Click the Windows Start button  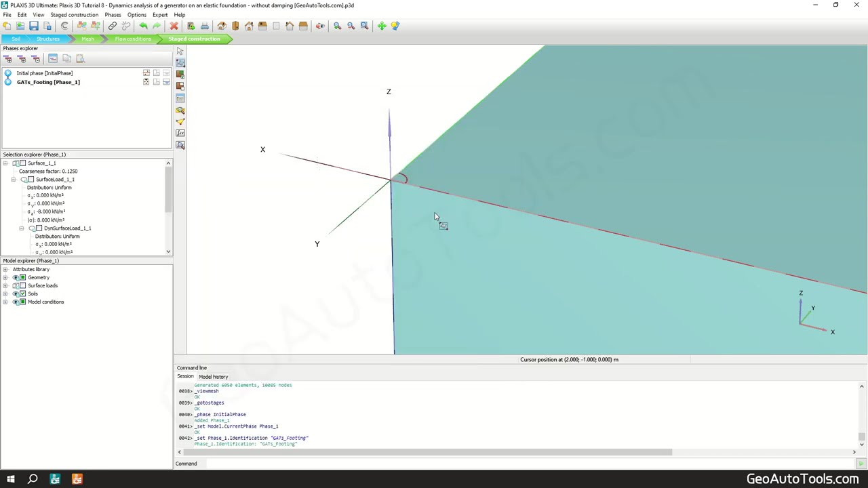coord(10,479)
